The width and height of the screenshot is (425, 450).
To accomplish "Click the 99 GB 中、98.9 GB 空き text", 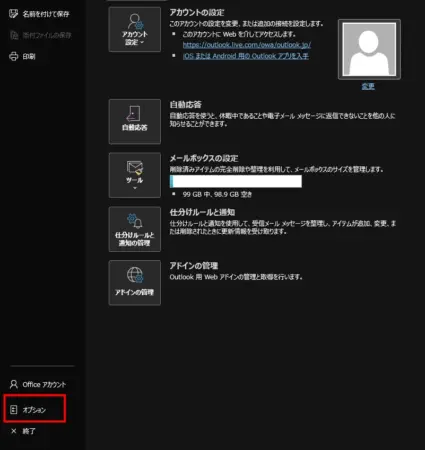I will click(x=217, y=194).
